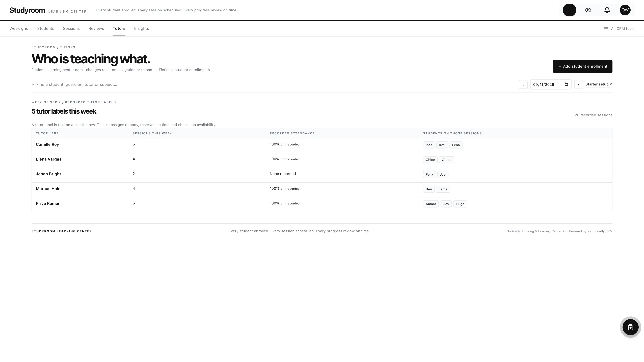Go to previous week with left chevron
This screenshot has width=644, height=362.
(523, 84)
